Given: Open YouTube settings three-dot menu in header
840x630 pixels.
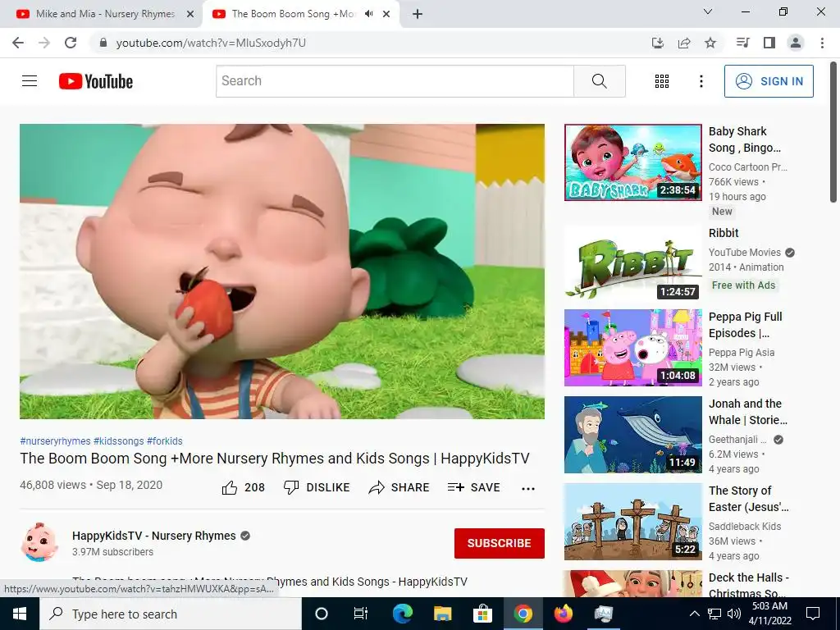Looking at the screenshot, I should click(701, 81).
